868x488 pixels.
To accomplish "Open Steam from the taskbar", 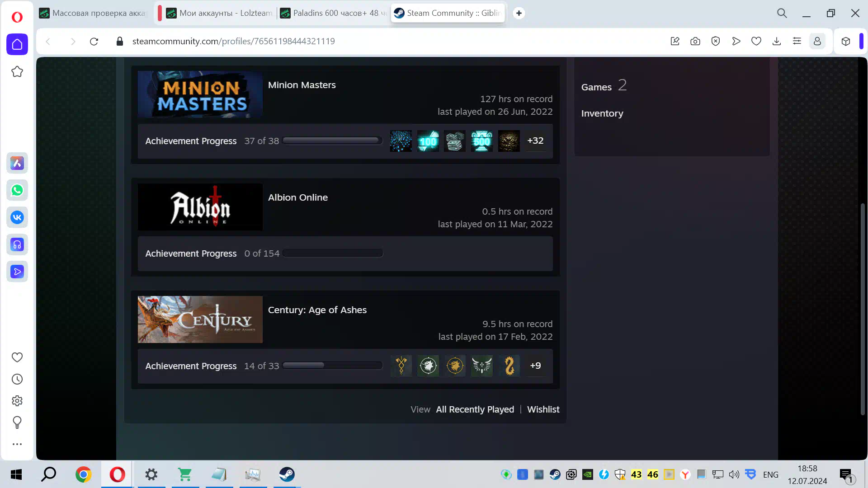I will [x=287, y=474].
